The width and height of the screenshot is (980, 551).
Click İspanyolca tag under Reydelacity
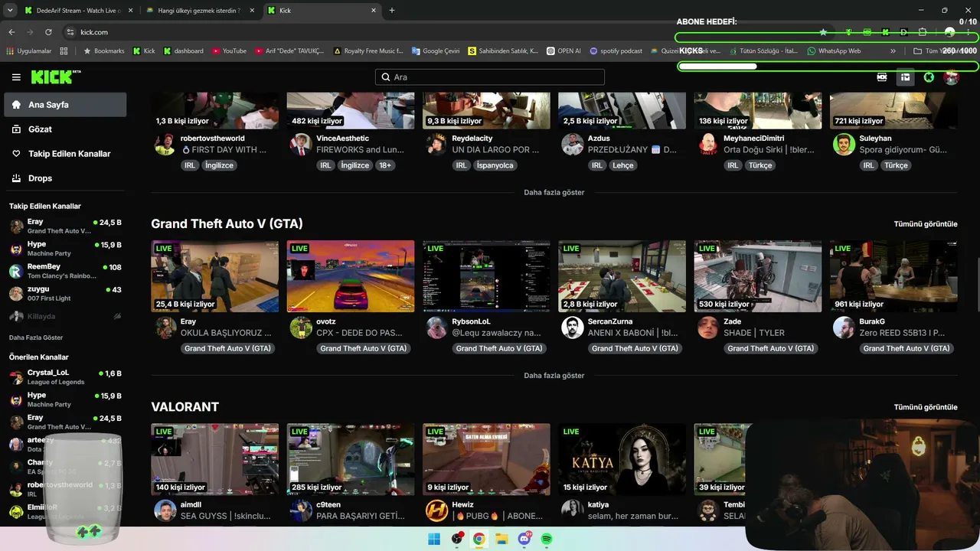[x=495, y=165]
